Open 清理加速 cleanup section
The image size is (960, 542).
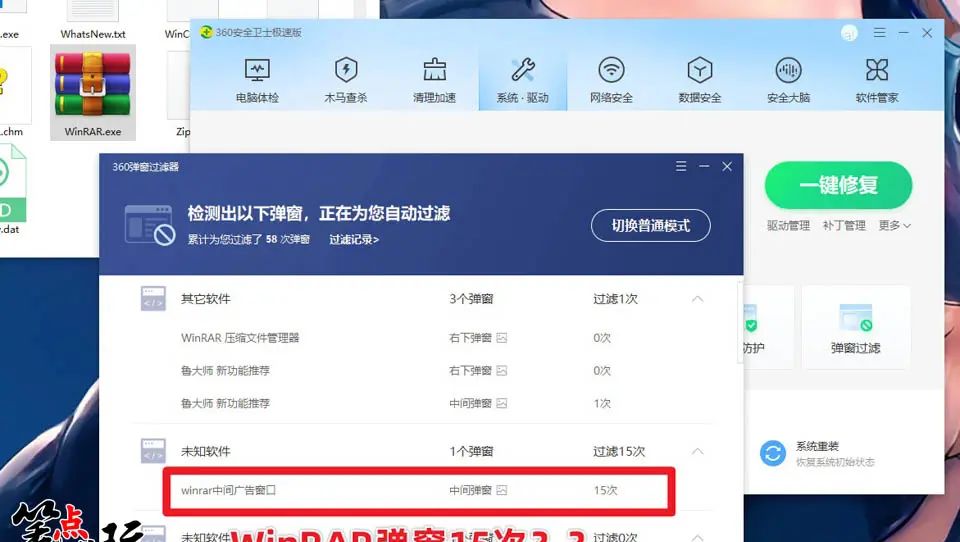point(435,80)
